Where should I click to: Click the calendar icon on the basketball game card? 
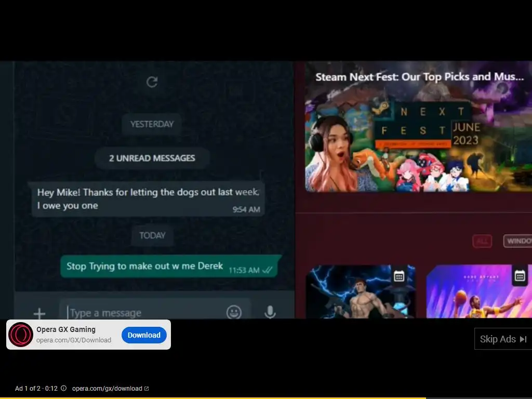point(520,275)
